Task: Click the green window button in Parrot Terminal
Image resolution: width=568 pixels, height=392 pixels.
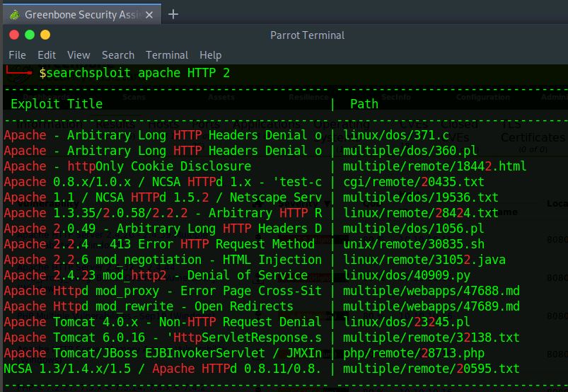Action: point(30,35)
